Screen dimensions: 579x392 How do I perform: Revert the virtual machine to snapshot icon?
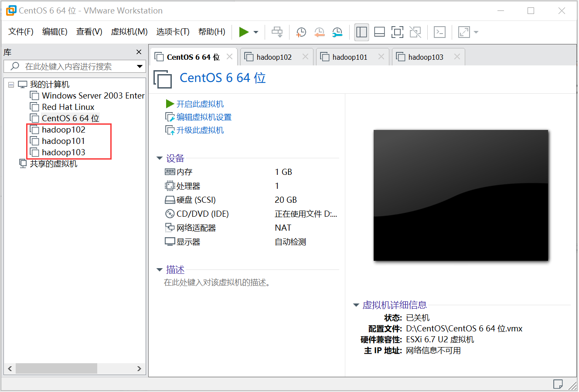[x=319, y=32]
